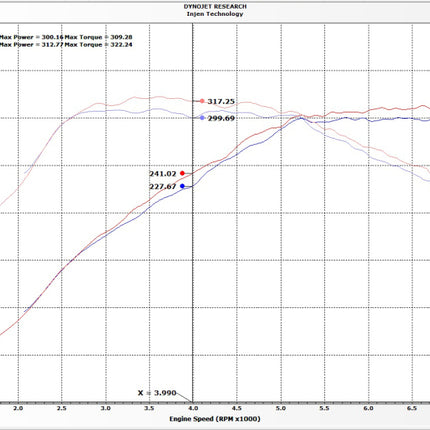The width and height of the screenshot is (430, 430).
Task: Click the blue 227.67 power marker dot
Action: (182, 186)
